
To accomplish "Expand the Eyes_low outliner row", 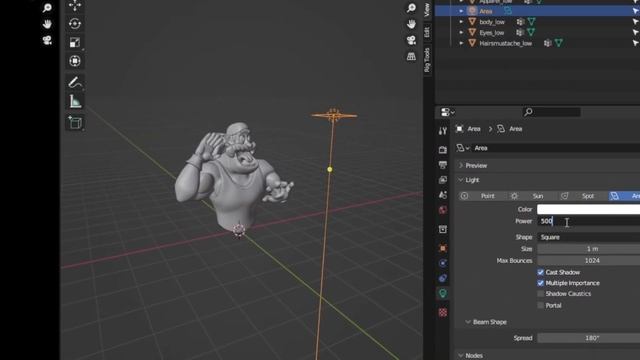I will click(x=461, y=32).
